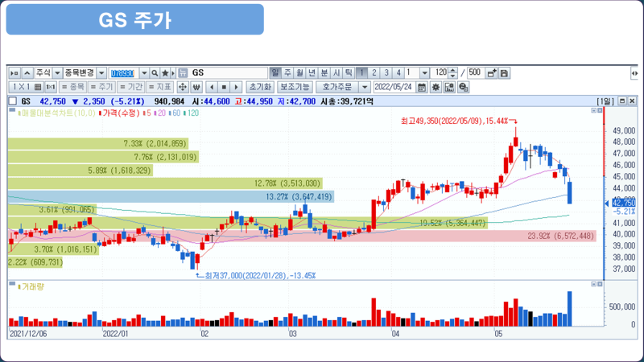Screen dimensions: 644x362
Task: Click the stock search magnifier icon
Action: pyautogui.click(x=155, y=73)
